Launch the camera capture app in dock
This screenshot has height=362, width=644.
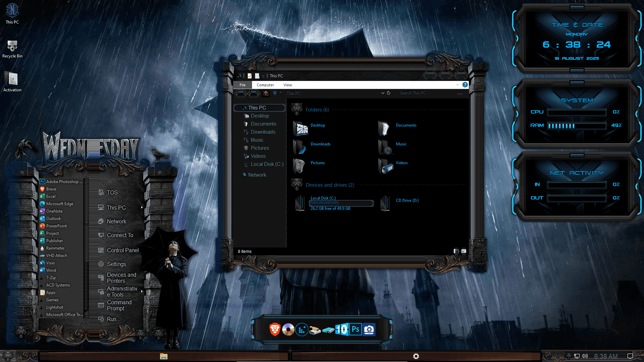click(369, 329)
